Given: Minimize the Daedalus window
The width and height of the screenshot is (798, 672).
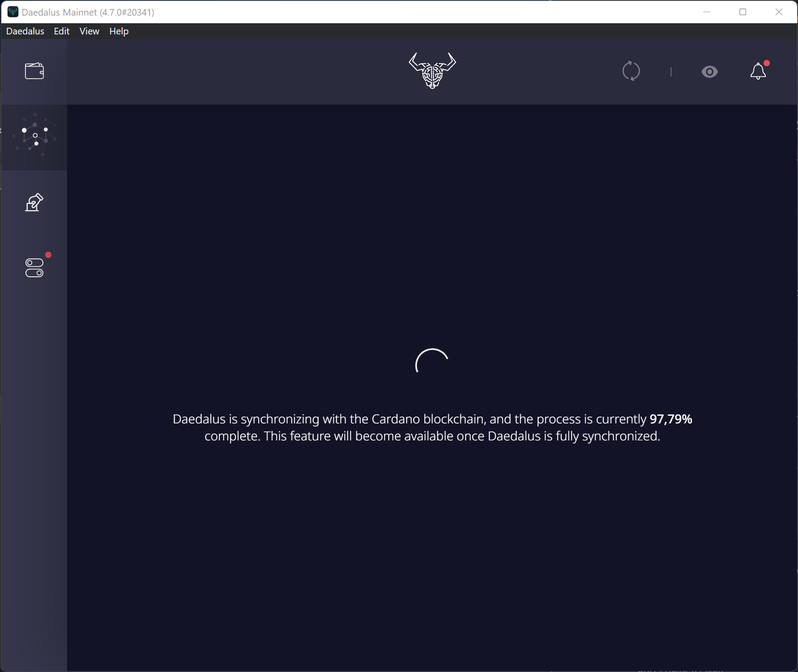Looking at the screenshot, I should pyautogui.click(x=705, y=12).
